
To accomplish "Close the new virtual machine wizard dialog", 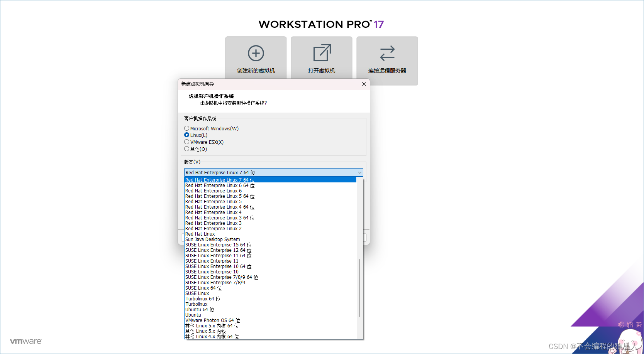I will [364, 84].
